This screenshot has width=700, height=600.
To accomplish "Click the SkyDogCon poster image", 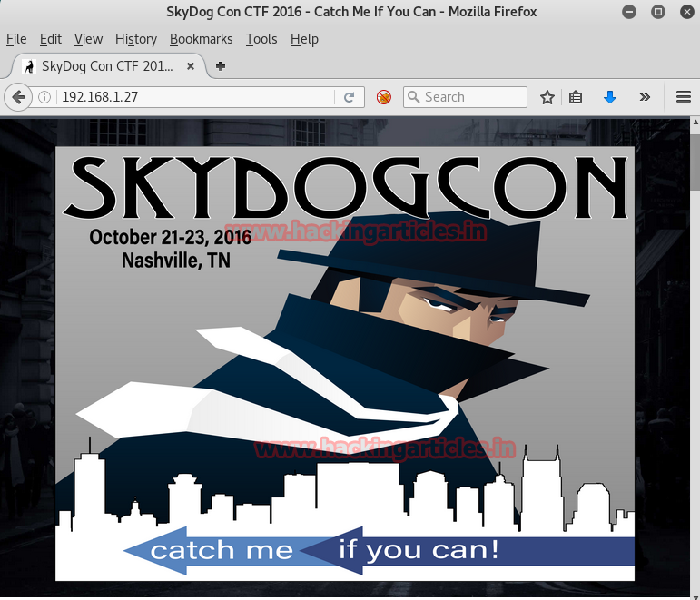I will 345,363.
